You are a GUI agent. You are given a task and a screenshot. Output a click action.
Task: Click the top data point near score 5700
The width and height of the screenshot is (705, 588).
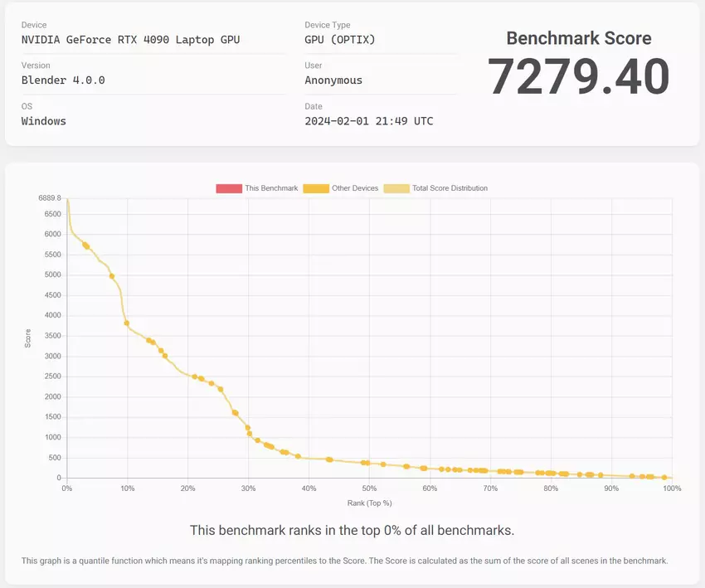click(x=85, y=245)
